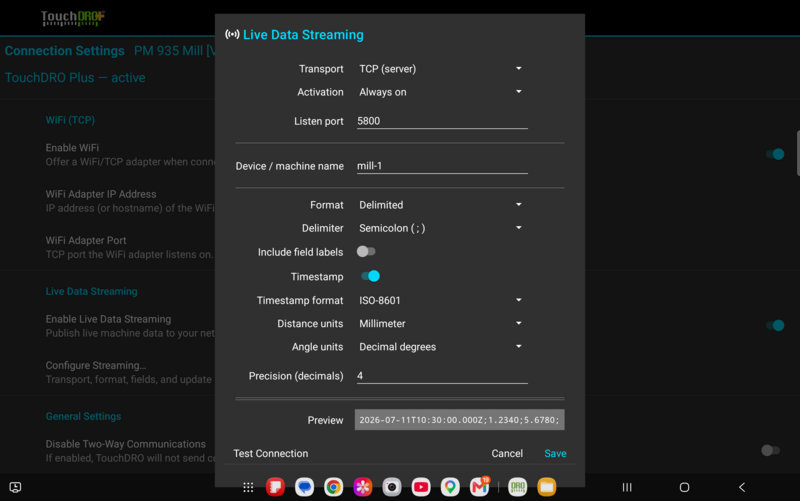
Task: Open Gmail icon with notification badge
Action: pos(480,487)
